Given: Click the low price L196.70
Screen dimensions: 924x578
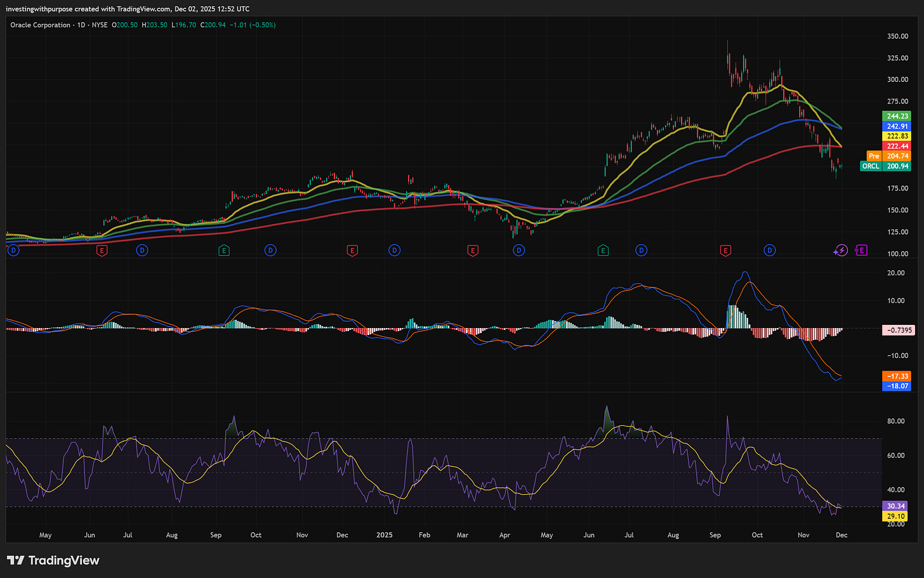Looking at the screenshot, I should pos(184,25).
